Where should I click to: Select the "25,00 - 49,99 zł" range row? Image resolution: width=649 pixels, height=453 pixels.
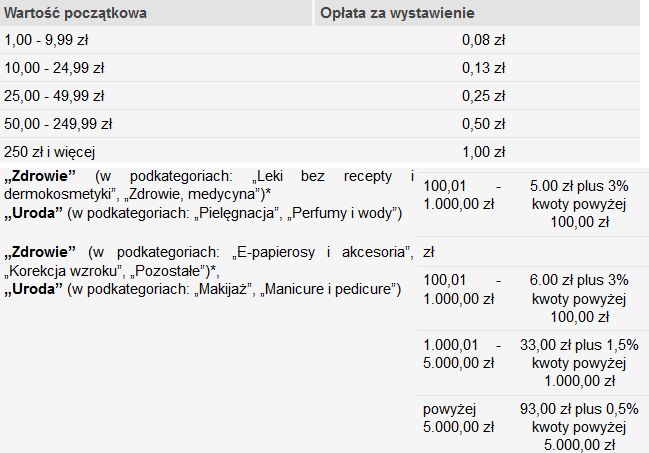tap(54, 97)
